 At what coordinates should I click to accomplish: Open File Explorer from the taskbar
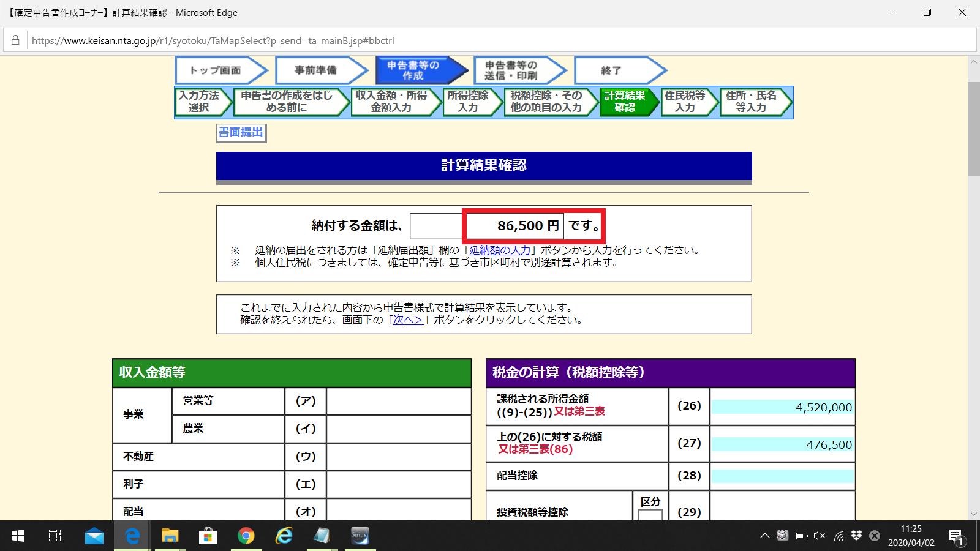[x=170, y=536]
